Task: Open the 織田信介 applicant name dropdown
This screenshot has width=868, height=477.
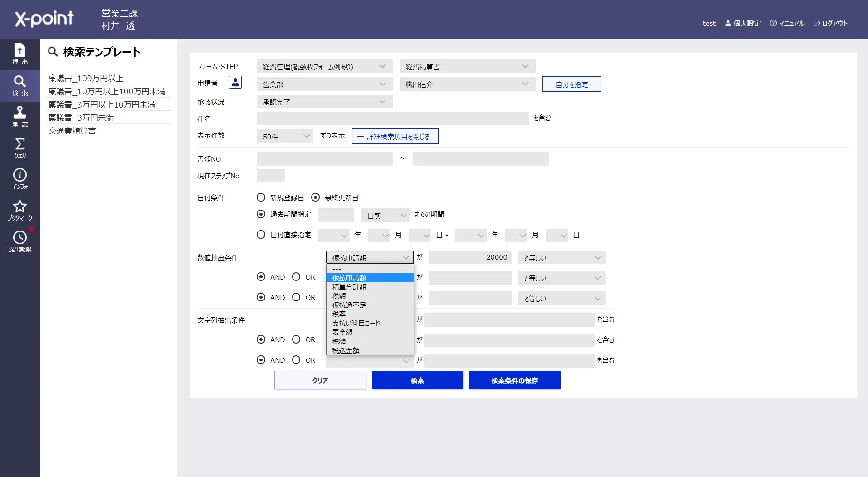Action: [467, 84]
